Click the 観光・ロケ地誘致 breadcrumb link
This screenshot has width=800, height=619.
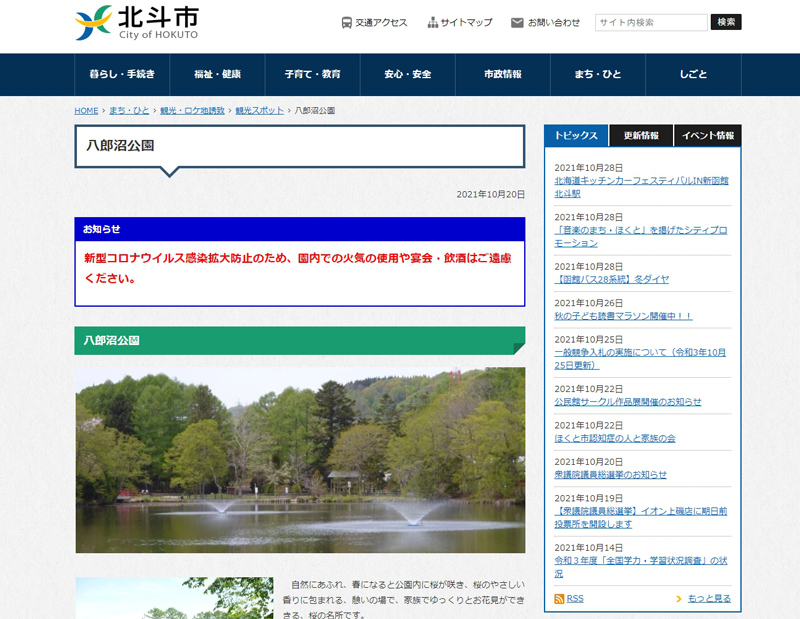[x=192, y=111]
